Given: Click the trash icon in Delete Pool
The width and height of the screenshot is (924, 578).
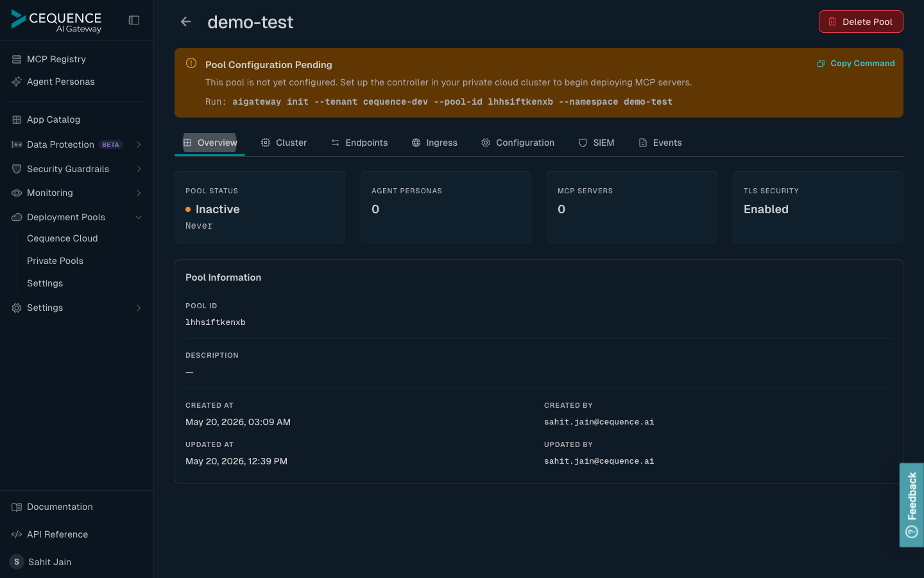Looking at the screenshot, I should (832, 21).
